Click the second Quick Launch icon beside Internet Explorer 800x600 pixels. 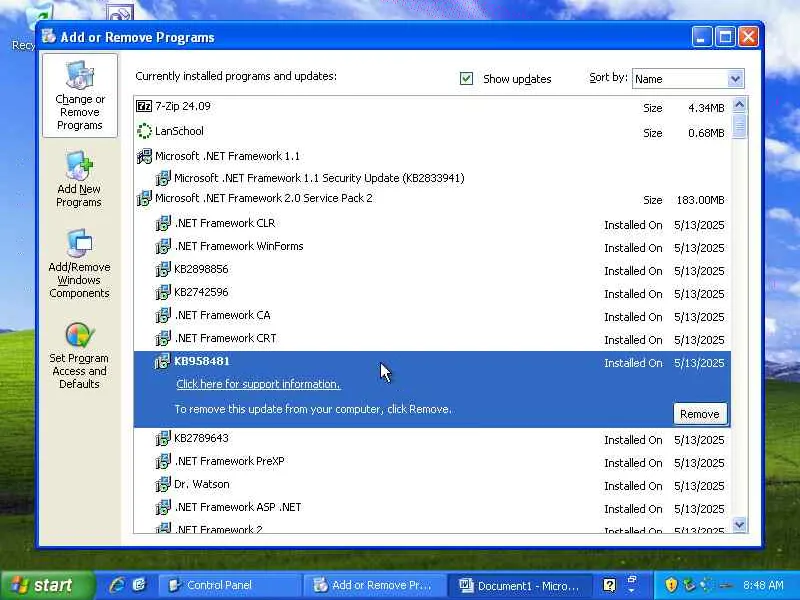(x=139, y=585)
